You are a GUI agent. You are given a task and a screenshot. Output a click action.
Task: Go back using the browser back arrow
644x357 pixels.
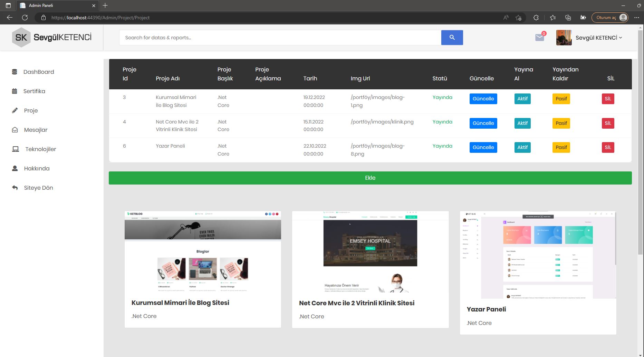click(10, 18)
